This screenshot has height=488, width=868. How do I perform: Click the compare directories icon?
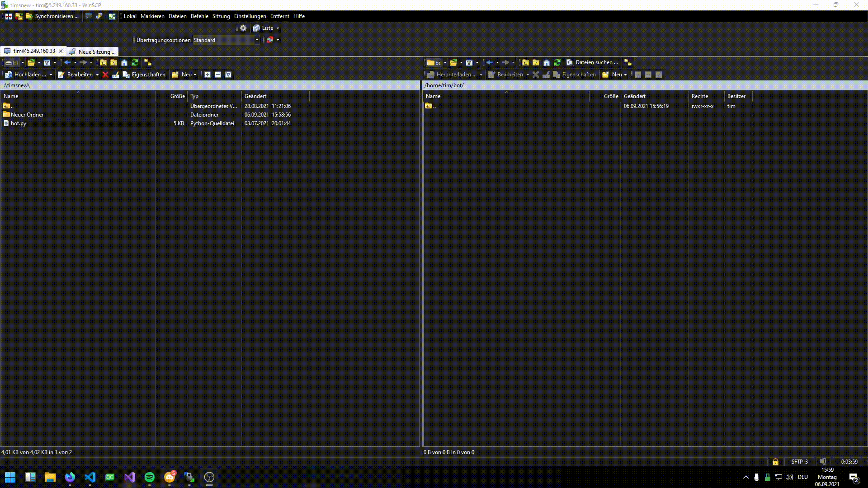click(x=8, y=16)
